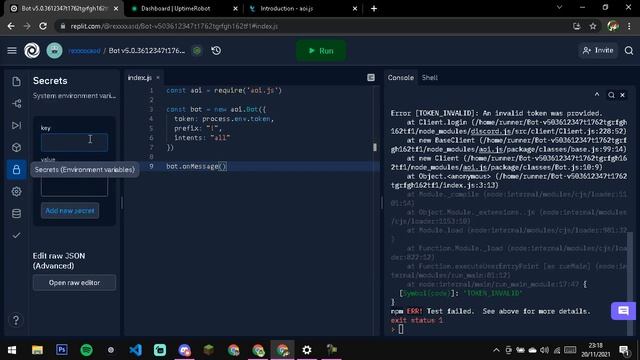Image resolution: width=640 pixels, height=360 pixels.
Task: Click Open raw editor button
Action: pos(74,282)
